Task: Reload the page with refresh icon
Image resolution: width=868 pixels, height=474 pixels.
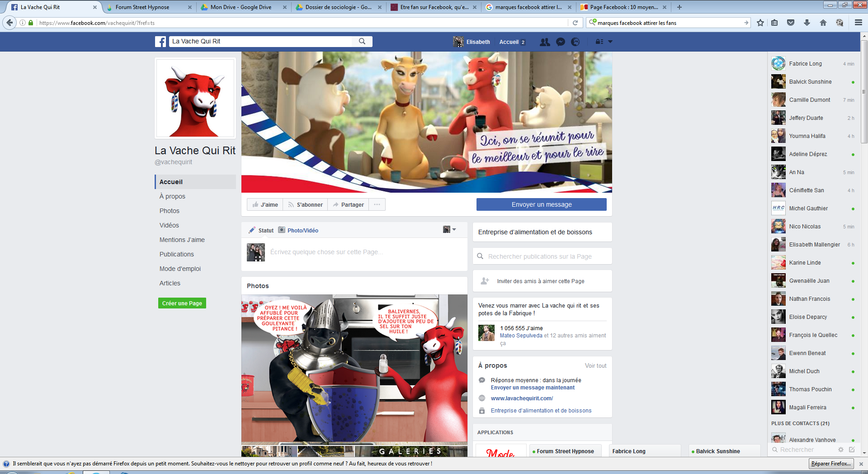Action: point(575,23)
